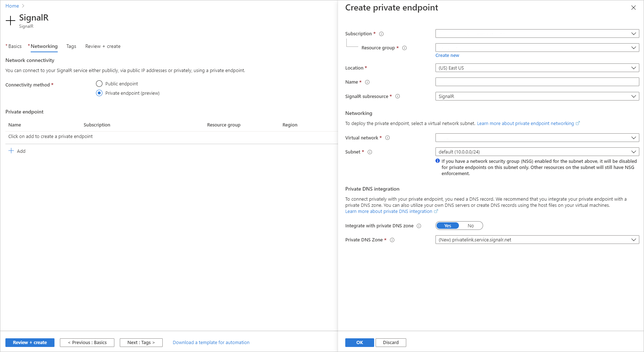Screen dimensions: 644x352
Task: Switch to the Review + create tab
Action: [x=103, y=46]
